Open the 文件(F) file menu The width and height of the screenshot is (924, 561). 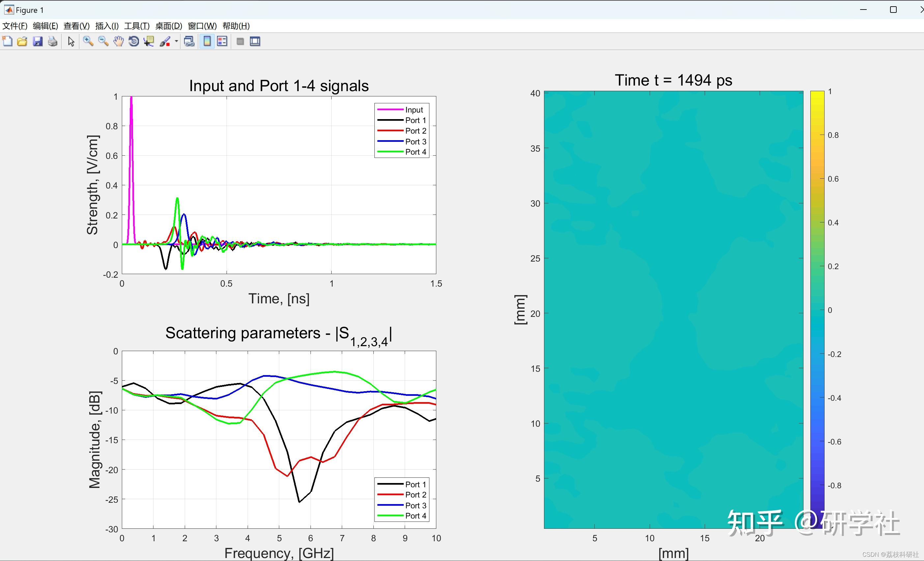click(x=15, y=26)
